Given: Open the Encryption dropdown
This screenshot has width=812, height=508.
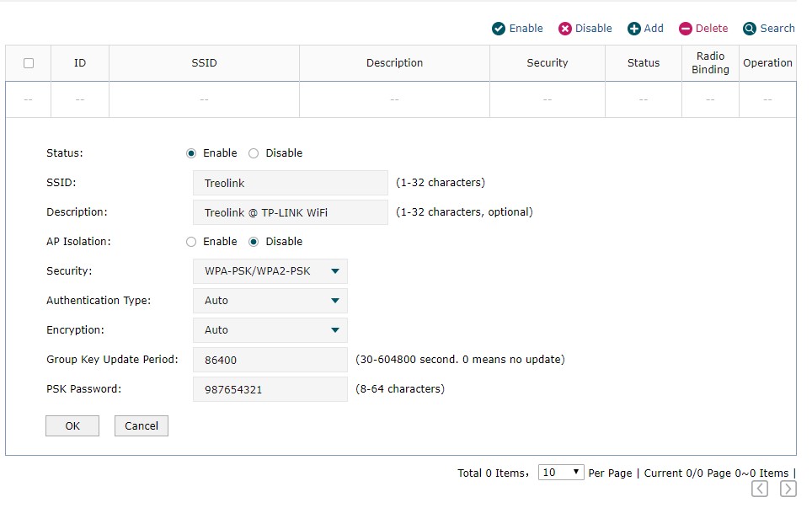Looking at the screenshot, I should (270, 330).
